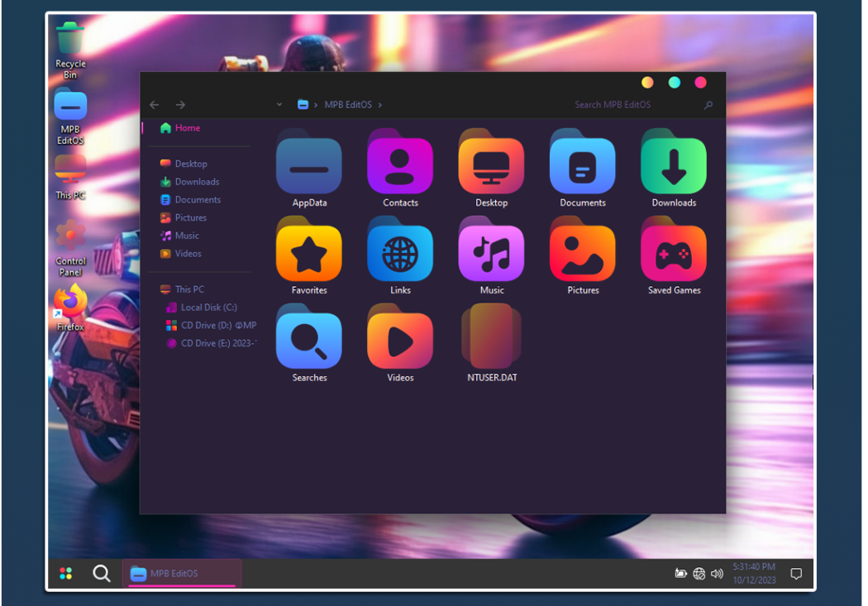Select Firefox desktop shortcut

pos(70,308)
